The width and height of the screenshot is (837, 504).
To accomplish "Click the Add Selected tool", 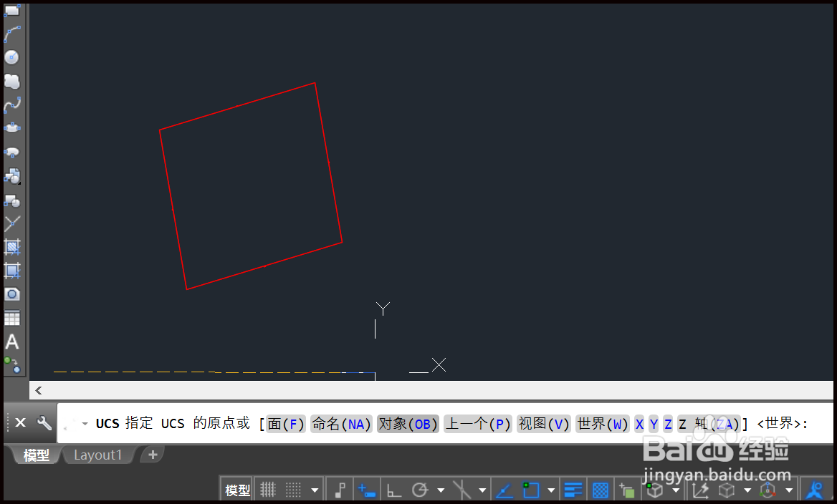I will coord(11,366).
